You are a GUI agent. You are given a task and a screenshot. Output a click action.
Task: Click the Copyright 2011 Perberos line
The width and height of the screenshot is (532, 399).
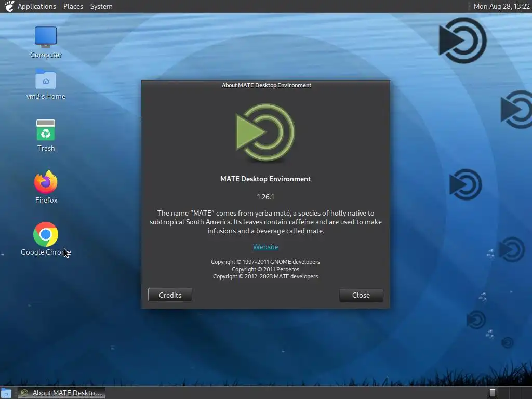click(265, 269)
